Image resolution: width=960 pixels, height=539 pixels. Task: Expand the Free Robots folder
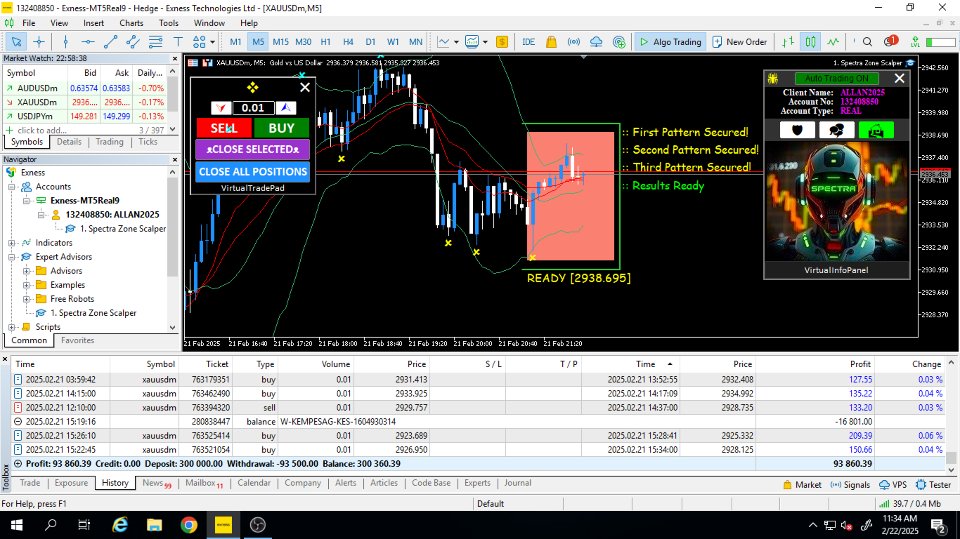click(26, 299)
